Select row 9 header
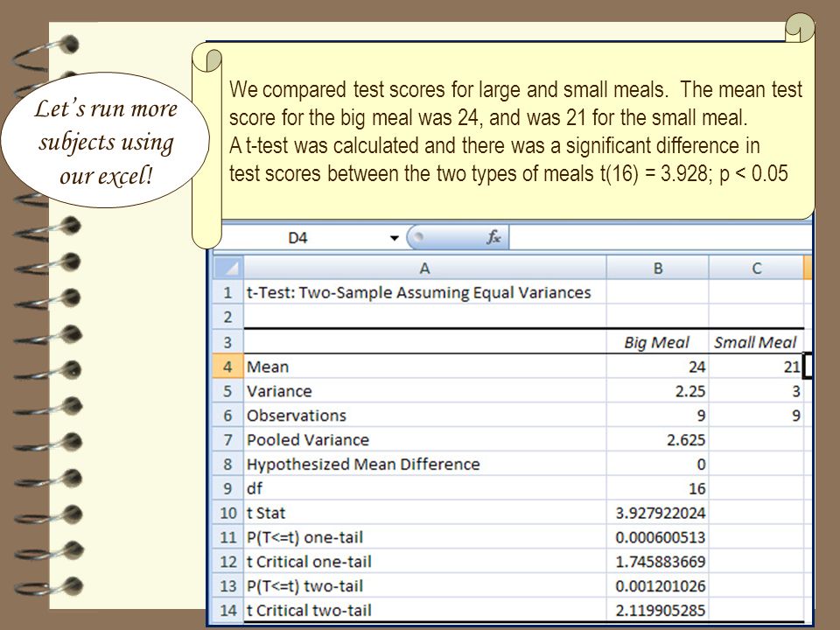The height and width of the screenshot is (630, 840). pyautogui.click(x=228, y=488)
